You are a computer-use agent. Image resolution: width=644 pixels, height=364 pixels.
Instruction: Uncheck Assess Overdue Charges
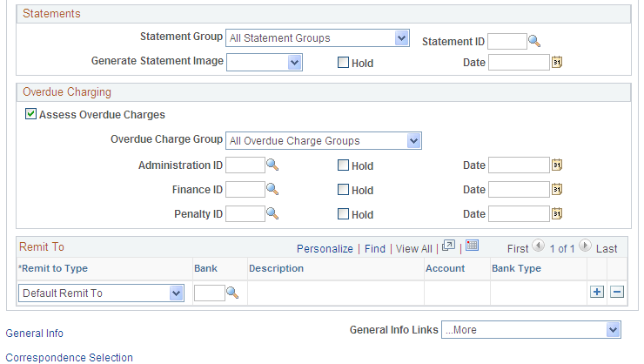click(30, 114)
